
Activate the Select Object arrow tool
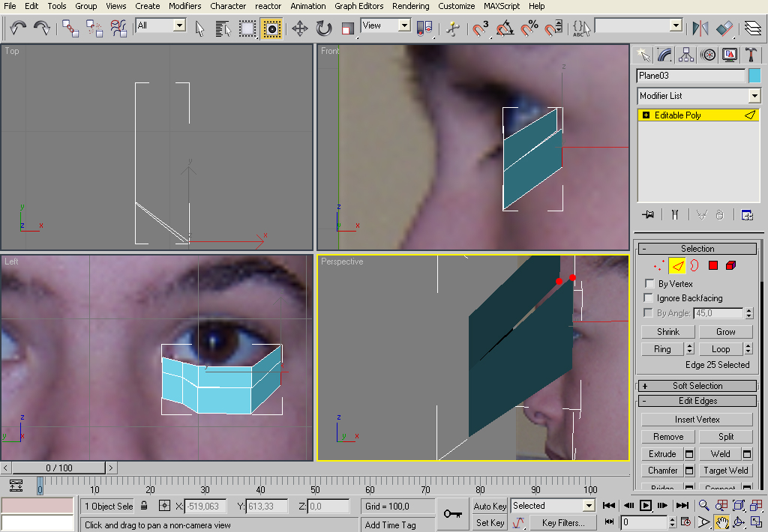pos(199,28)
